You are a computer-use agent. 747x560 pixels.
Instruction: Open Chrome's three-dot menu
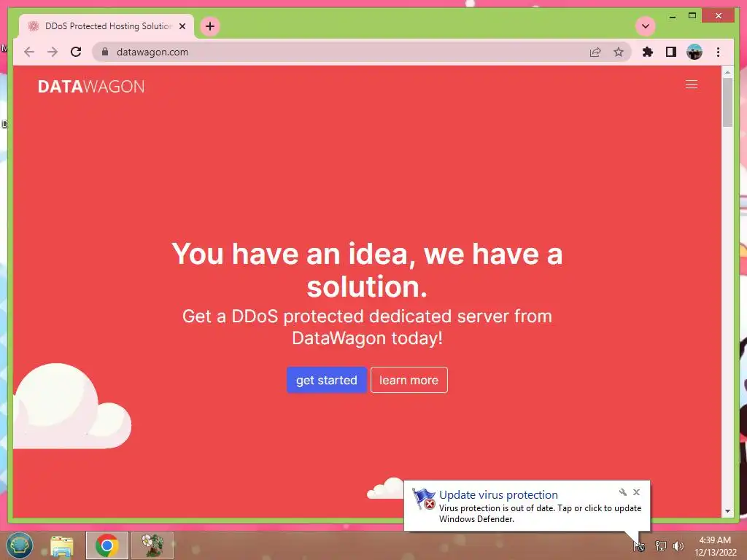(718, 52)
